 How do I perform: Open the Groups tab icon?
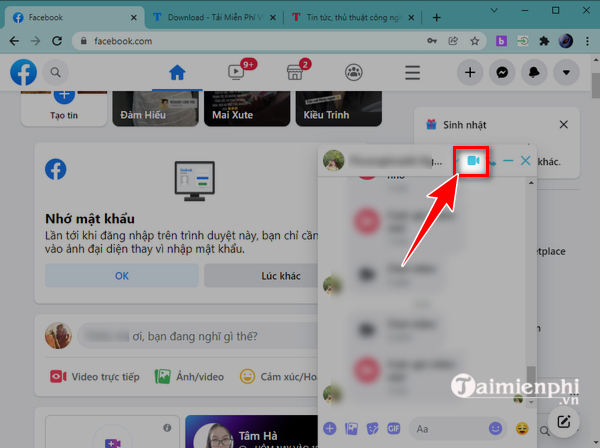coord(354,72)
